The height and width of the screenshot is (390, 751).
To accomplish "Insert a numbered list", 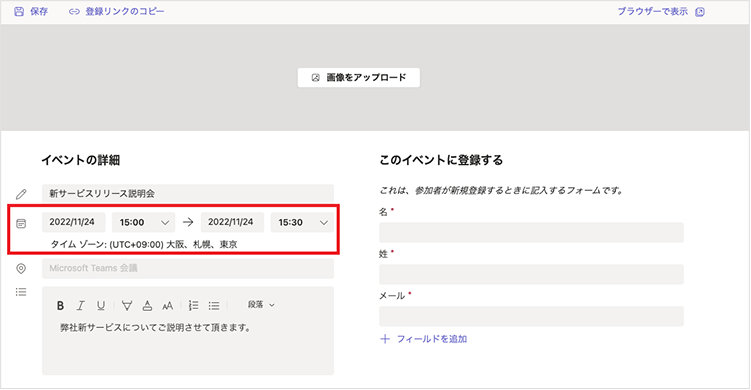I will pyautogui.click(x=193, y=305).
